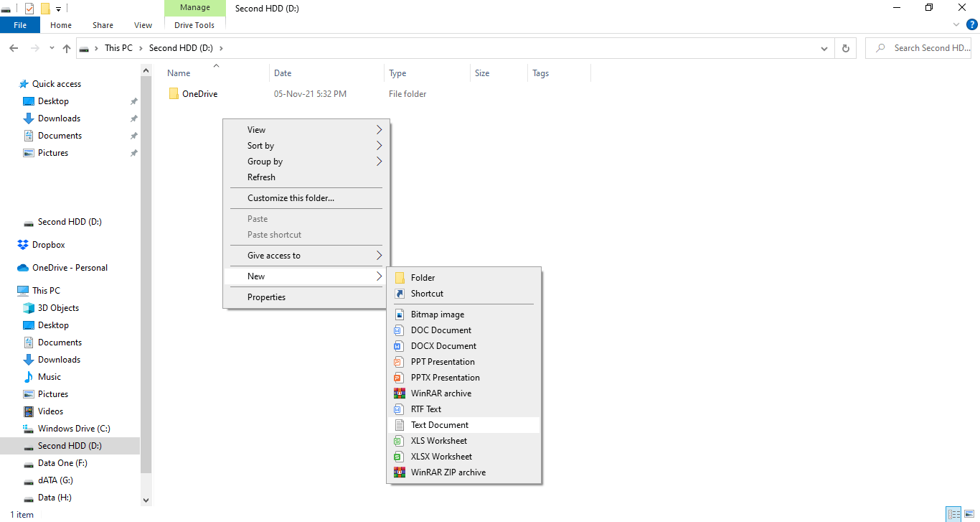980x522 pixels.
Task: Open the Drive Tools tab
Action: [x=194, y=25]
